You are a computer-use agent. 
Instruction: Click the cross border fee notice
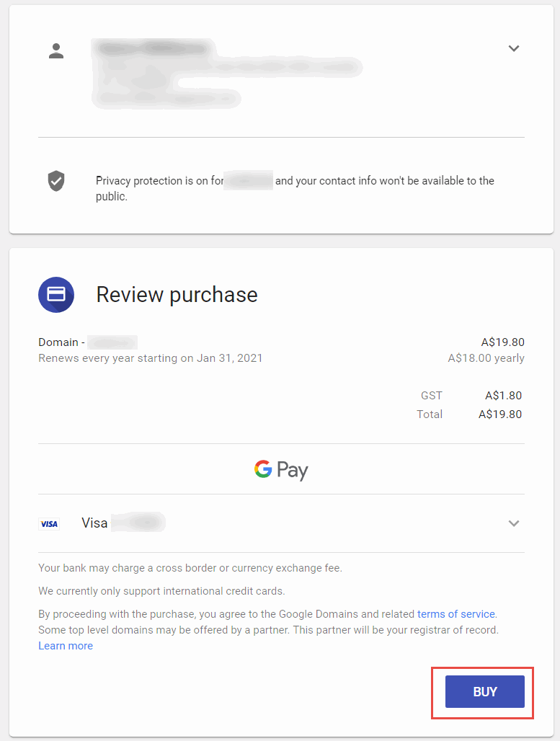point(190,567)
